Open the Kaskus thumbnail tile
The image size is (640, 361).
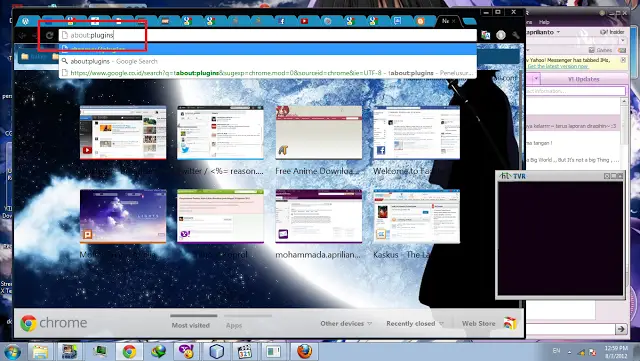click(x=416, y=216)
